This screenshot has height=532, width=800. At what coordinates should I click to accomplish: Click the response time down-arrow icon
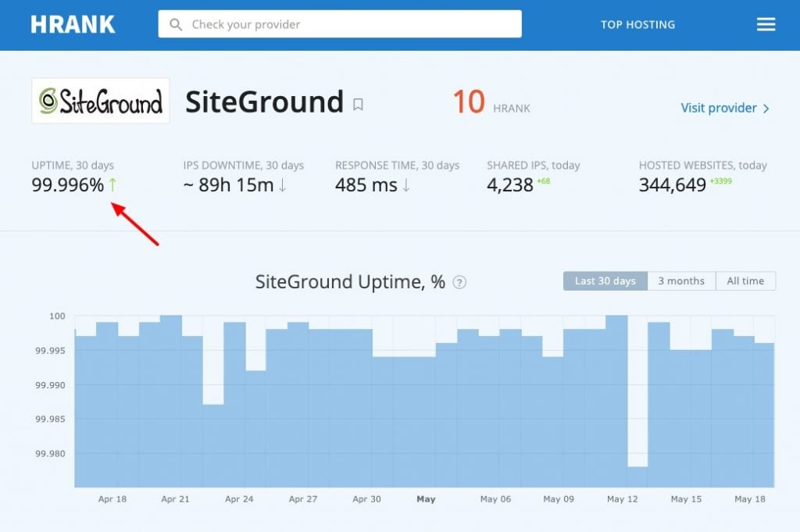406,184
